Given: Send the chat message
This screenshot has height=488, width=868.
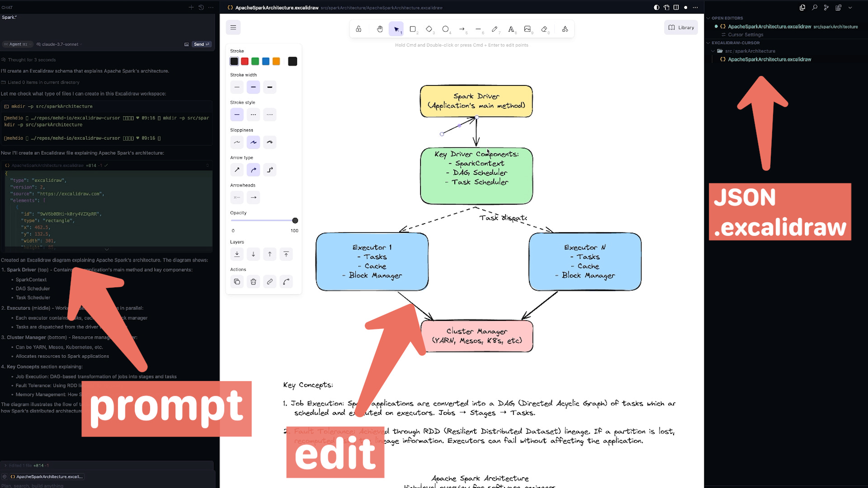Looking at the screenshot, I should point(202,44).
